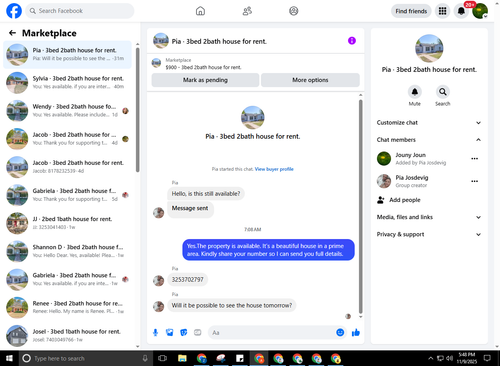500x366 pixels.
Task: Open View buyer profile link
Action: point(274,169)
